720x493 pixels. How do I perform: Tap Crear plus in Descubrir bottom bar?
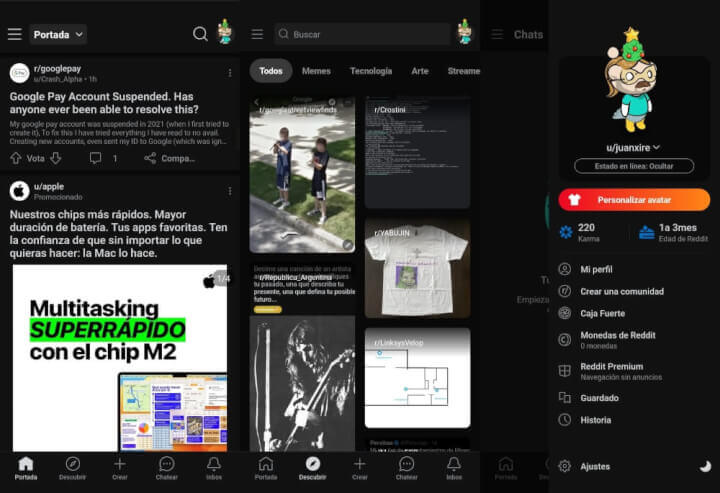(x=360, y=468)
